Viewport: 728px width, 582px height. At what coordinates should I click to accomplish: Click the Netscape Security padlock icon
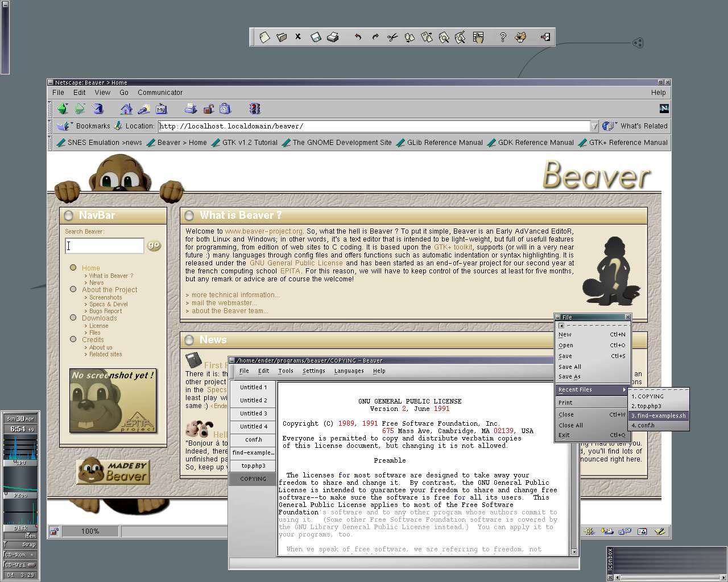click(209, 109)
